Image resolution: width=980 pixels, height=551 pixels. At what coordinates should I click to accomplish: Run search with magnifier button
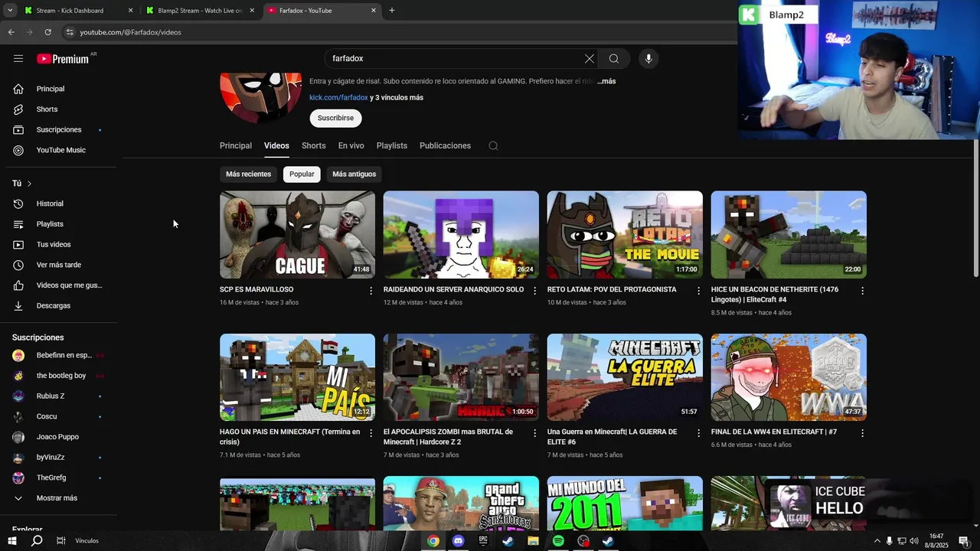pos(613,58)
